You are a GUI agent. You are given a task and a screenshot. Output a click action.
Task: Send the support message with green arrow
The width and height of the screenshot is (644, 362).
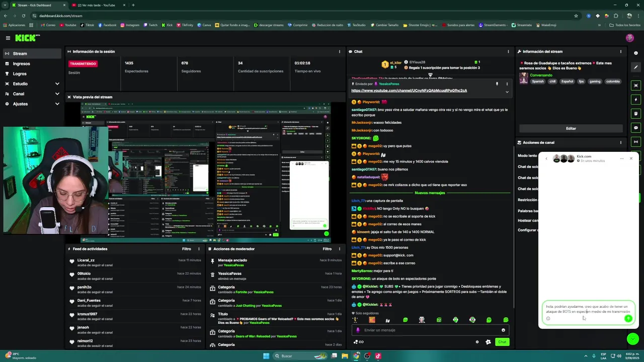628,318
